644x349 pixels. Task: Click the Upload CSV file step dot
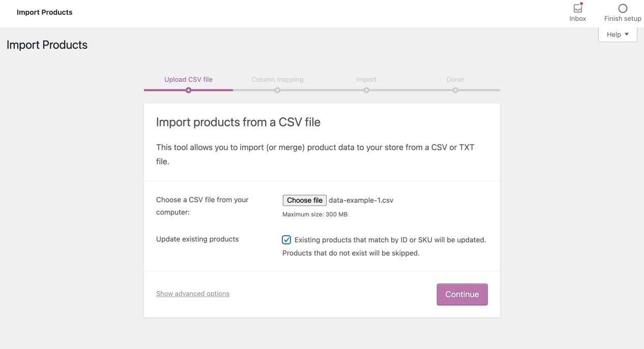pos(188,90)
